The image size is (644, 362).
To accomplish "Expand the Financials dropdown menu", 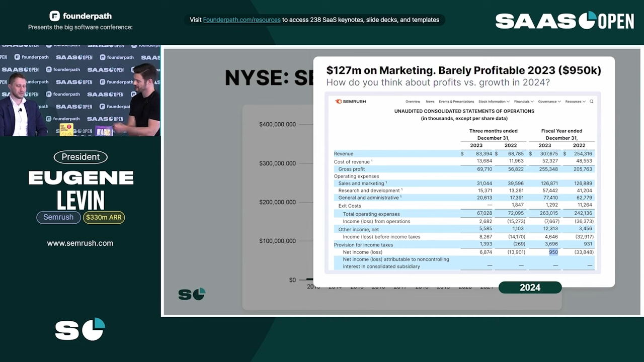I will pos(524,102).
